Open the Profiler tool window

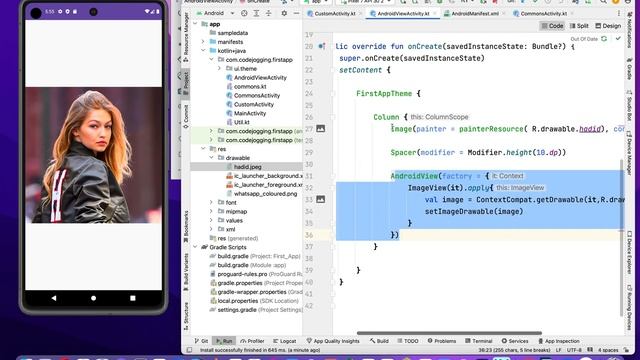(252, 341)
